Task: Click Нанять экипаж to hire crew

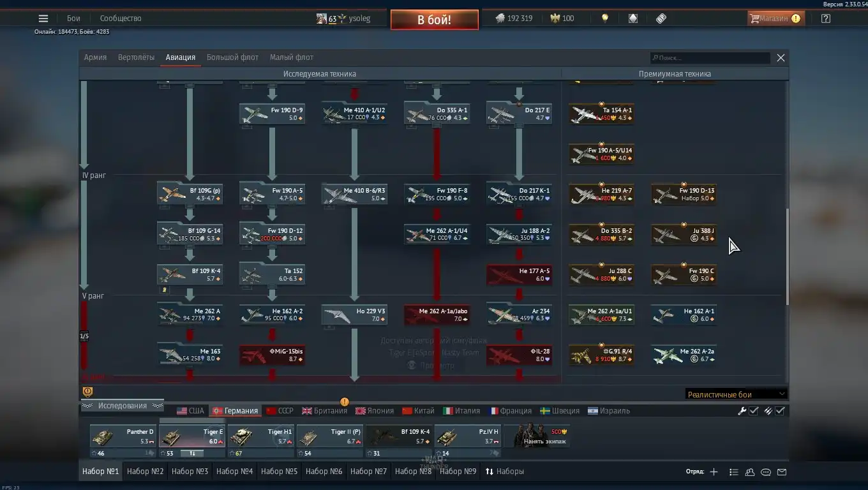Action: click(x=536, y=436)
